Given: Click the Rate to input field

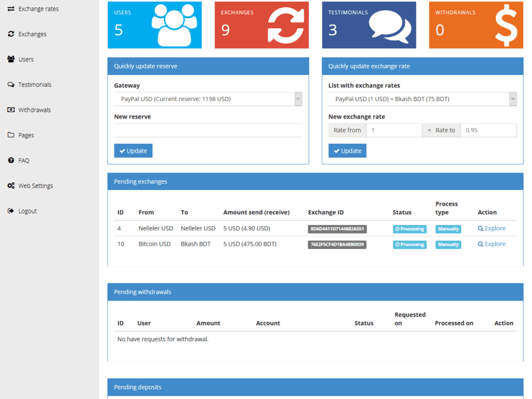Looking at the screenshot, I should click(488, 130).
